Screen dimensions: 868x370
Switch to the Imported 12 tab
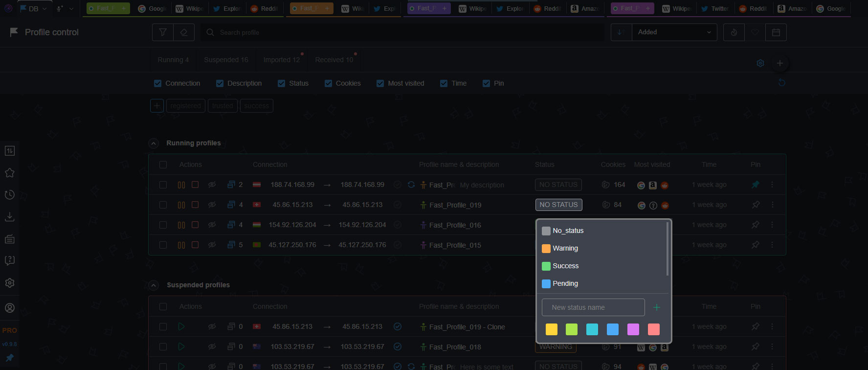coord(282,60)
